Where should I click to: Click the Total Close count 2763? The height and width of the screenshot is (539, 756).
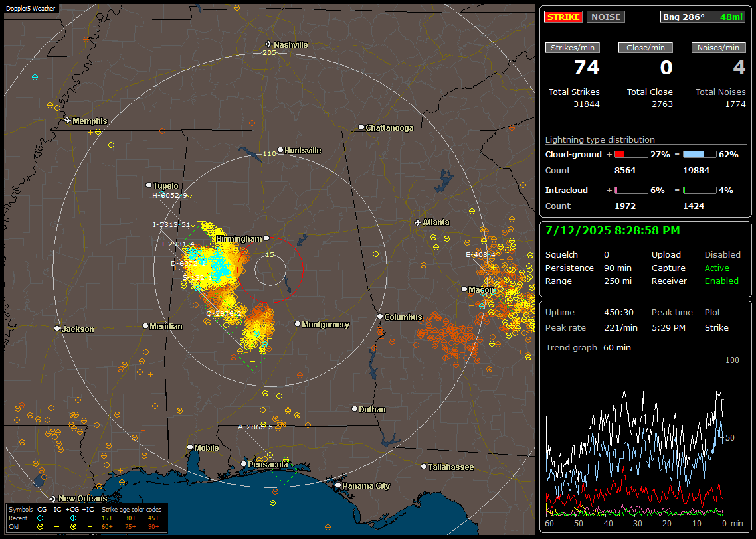(x=662, y=104)
